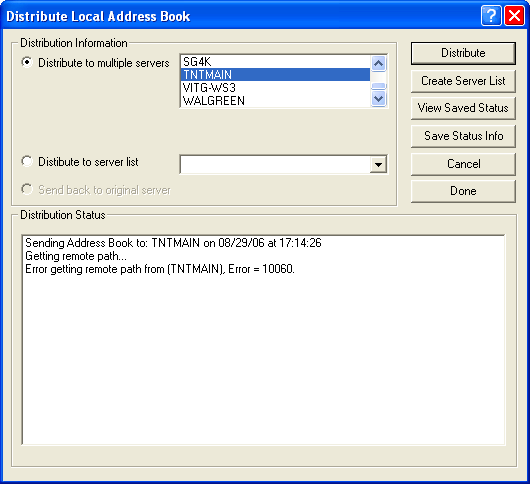Screen dimensions: 530x484
Task: Click the help question mark icon
Action: (491, 16)
